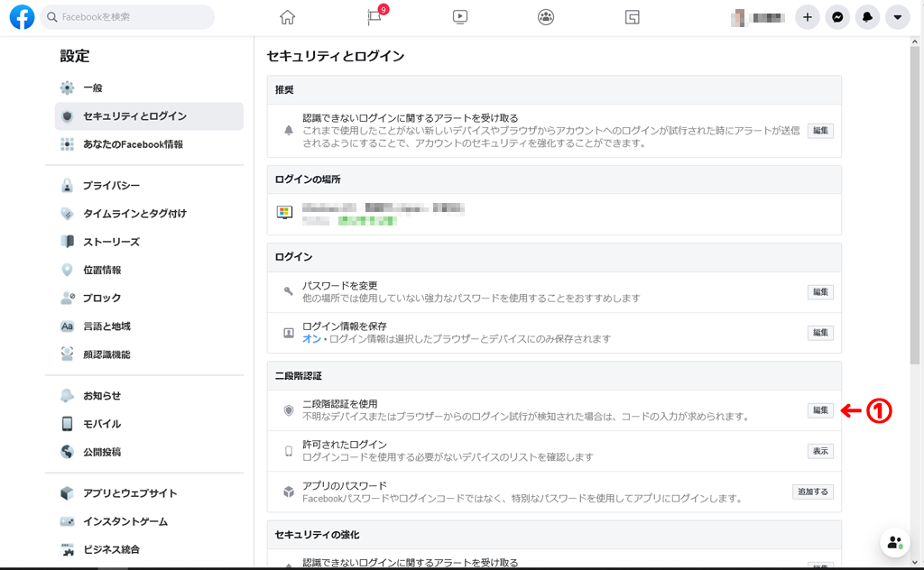Click the shield icon beside セキュリティとログイン

click(67, 116)
